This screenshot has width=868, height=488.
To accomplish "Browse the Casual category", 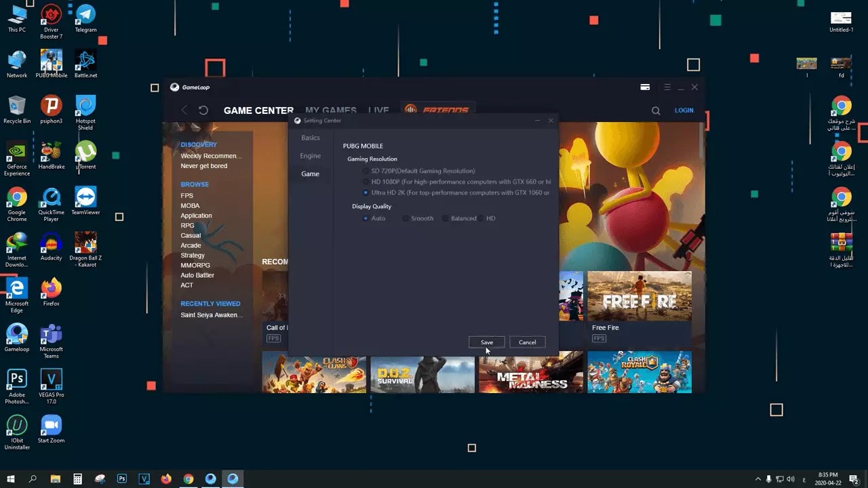I will [191, 236].
